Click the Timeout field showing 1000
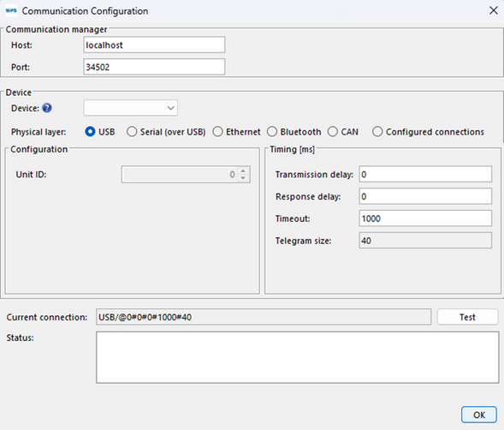This screenshot has height=430, width=504. [x=425, y=218]
